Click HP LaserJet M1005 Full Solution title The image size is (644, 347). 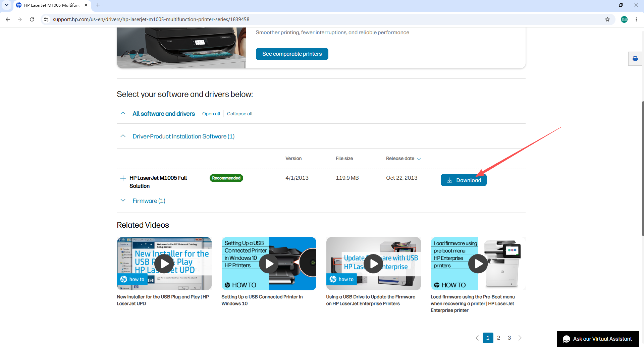158,182
